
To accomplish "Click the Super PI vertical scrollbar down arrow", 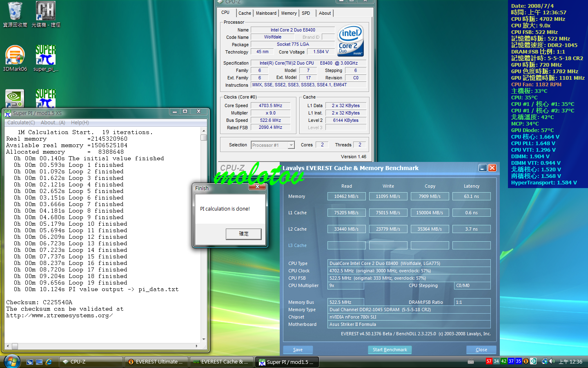I will point(204,339).
